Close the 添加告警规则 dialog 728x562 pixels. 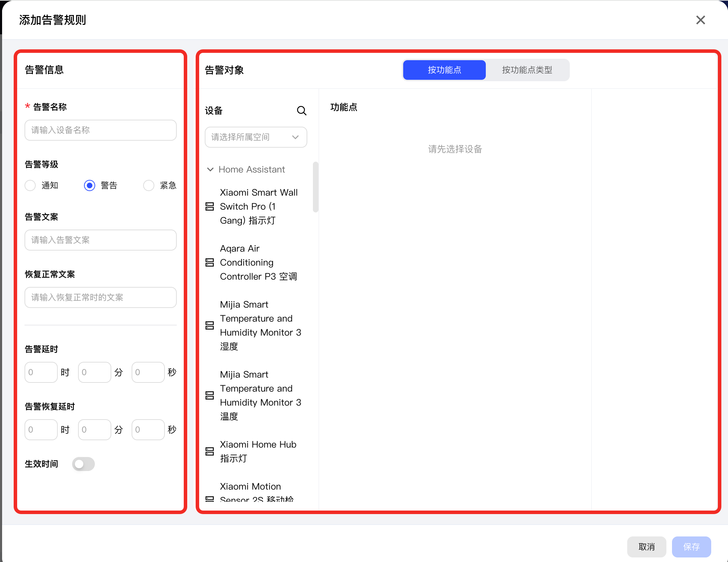pyautogui.click(x=700, y=20)
